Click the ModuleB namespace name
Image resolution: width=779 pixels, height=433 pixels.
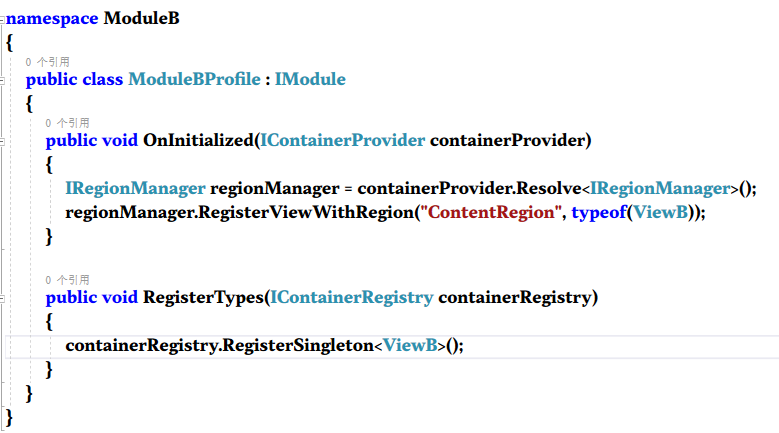tap(141, 18)
